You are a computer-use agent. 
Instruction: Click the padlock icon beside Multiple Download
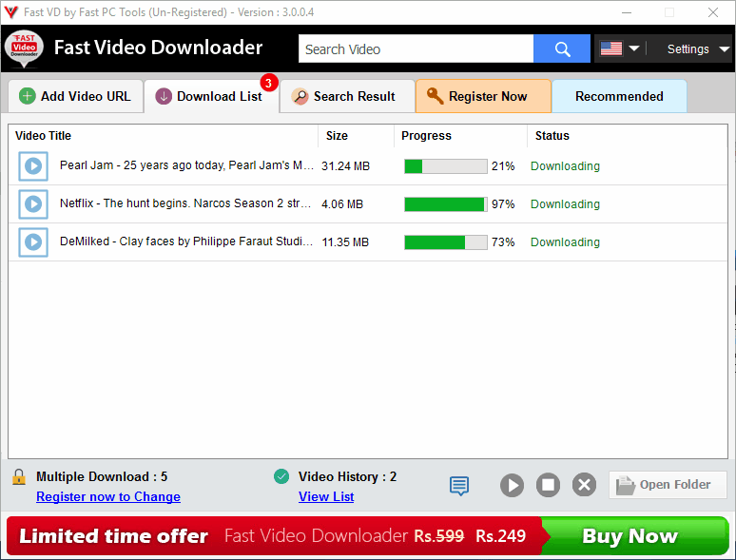coord(19,477)
